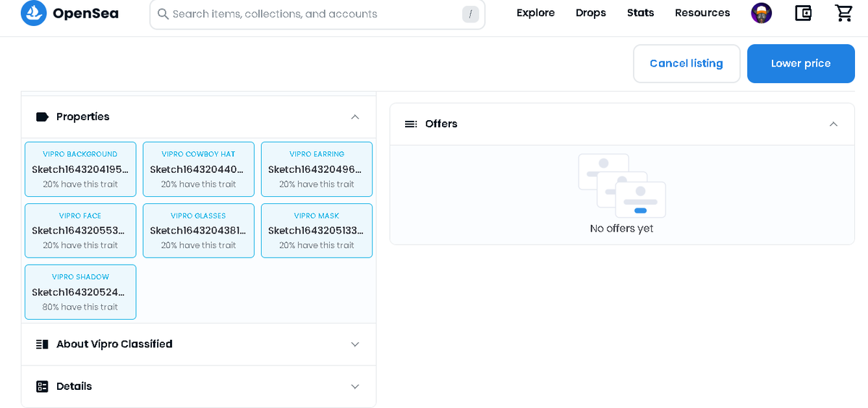Screen dimensions: 868x408
Task: Click the Offers list icon
Action: click(411, 124)
